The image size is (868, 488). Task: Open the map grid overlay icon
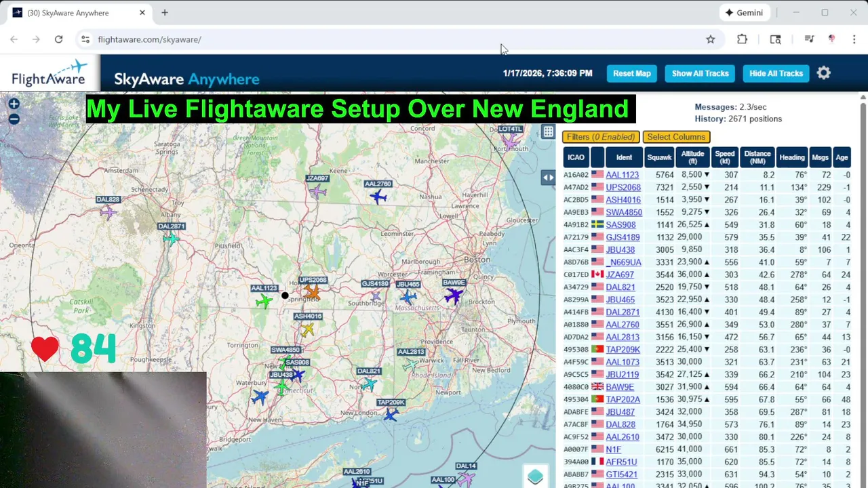[548, 132]
